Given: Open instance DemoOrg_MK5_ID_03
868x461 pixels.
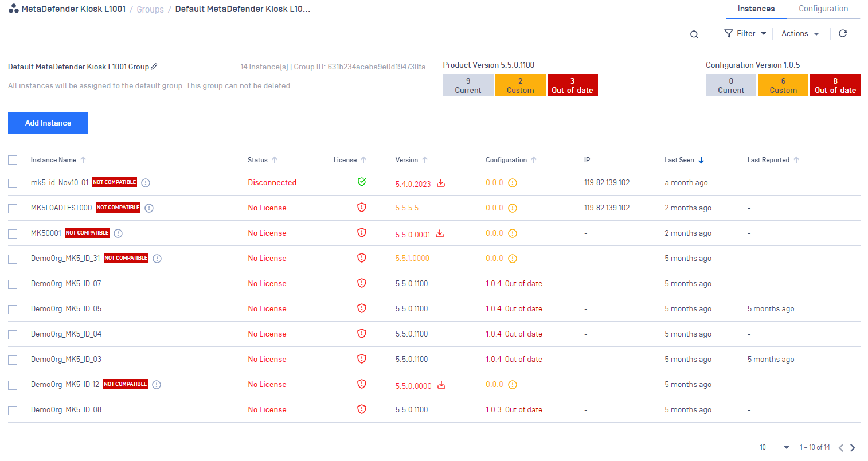Looking at the screenshot, I should click(66, 360).
